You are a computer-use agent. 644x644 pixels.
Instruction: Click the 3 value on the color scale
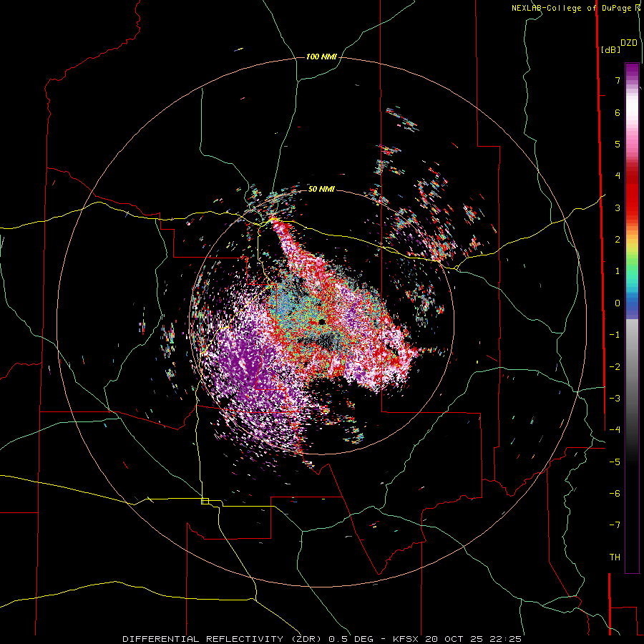click(618, 208)
